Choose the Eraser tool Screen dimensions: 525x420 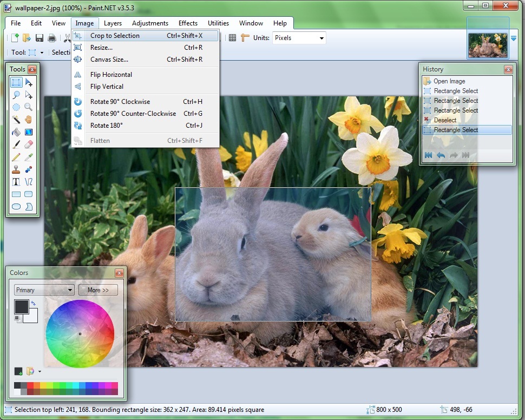[29, 145]
